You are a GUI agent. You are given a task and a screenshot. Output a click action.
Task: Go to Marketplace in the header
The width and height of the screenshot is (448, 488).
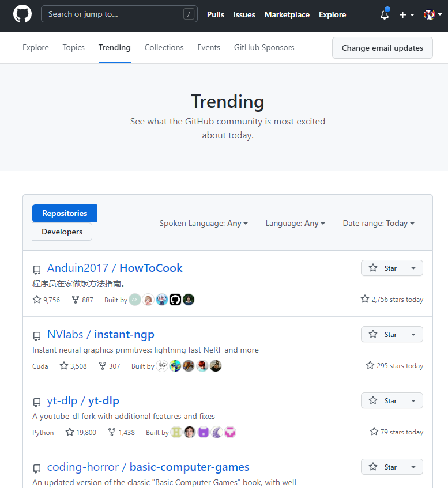pyautogui.click(x=287, y=14)
